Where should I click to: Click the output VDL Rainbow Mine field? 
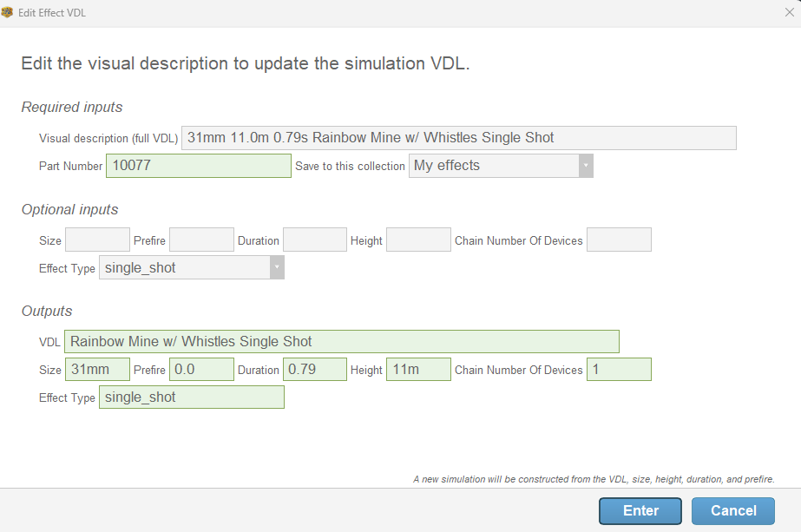pos(342,342)
